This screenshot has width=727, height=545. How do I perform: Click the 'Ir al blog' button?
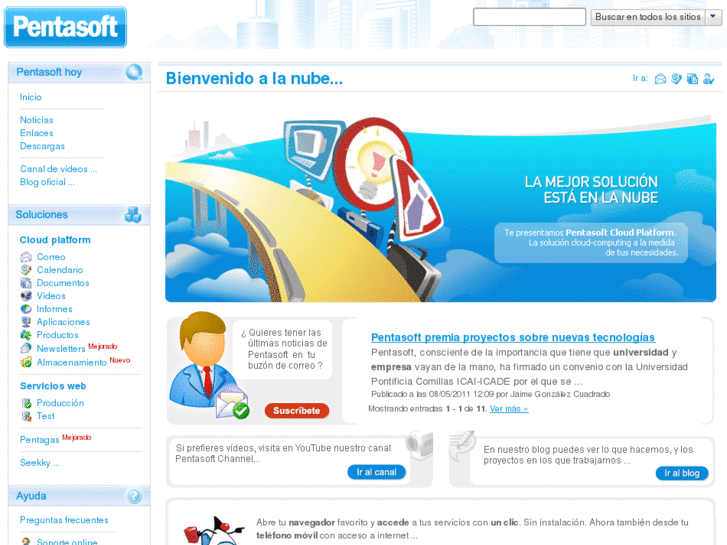coord(682,473)
